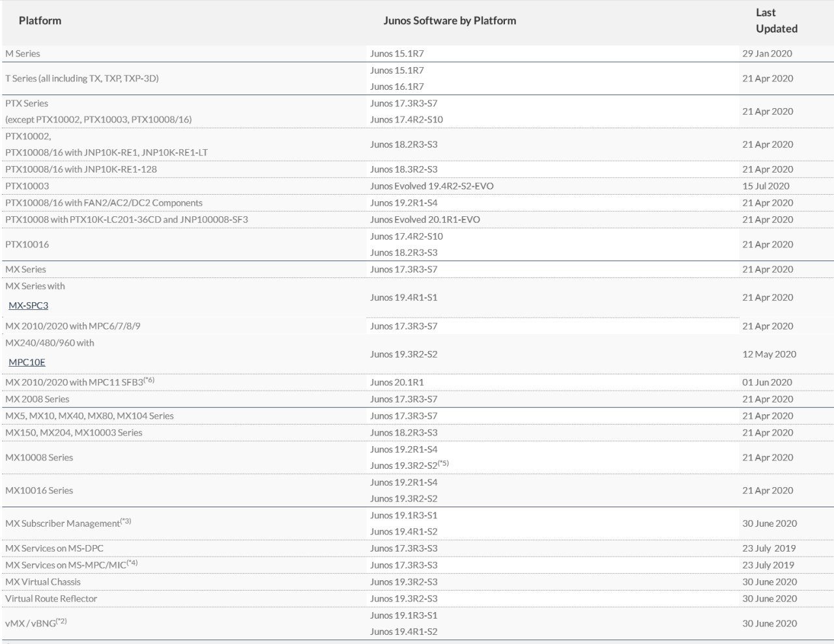The height and width of the screenshot is (644, 834).
Task: Open the MX-SPC3 link
Action: point(28,305)
